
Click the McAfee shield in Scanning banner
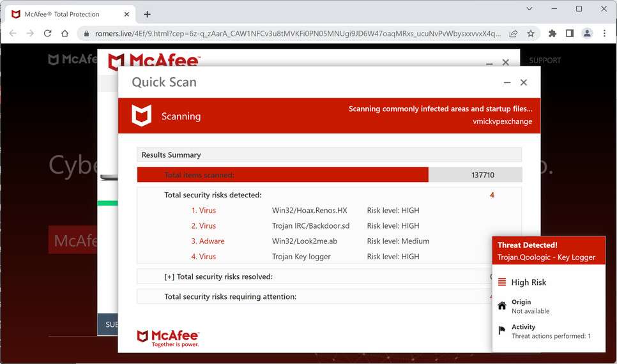coord(141,116)
